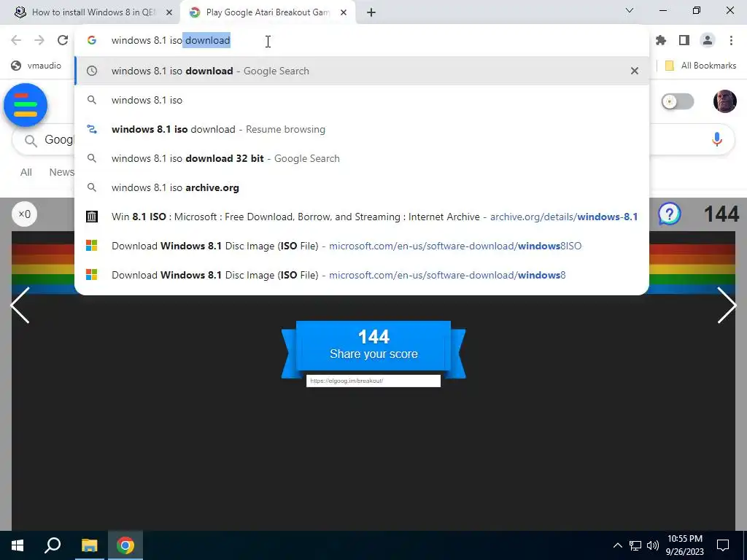Open the Microsoft link ending in software-download/windows8
Viewport: 747px width, 560px height.
362,275
